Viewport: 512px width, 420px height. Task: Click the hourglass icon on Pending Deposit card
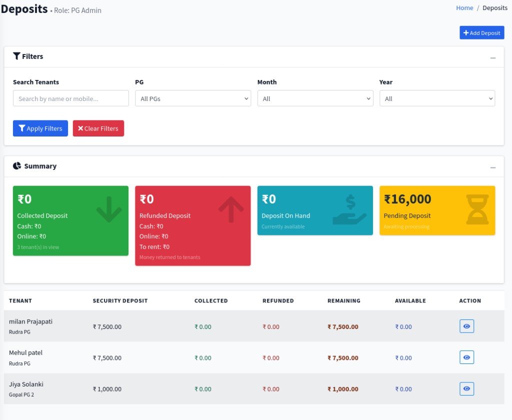coord(477,209)
